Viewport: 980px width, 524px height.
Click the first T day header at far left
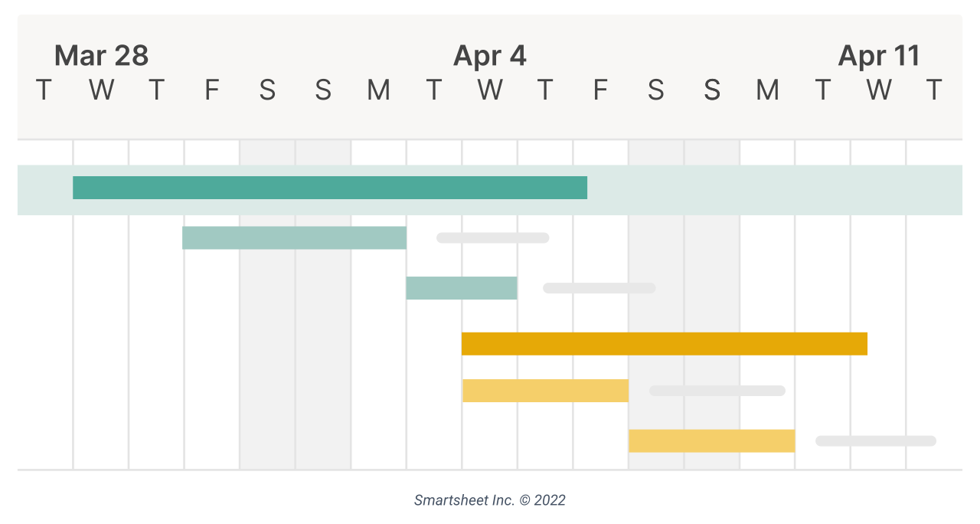44,90
